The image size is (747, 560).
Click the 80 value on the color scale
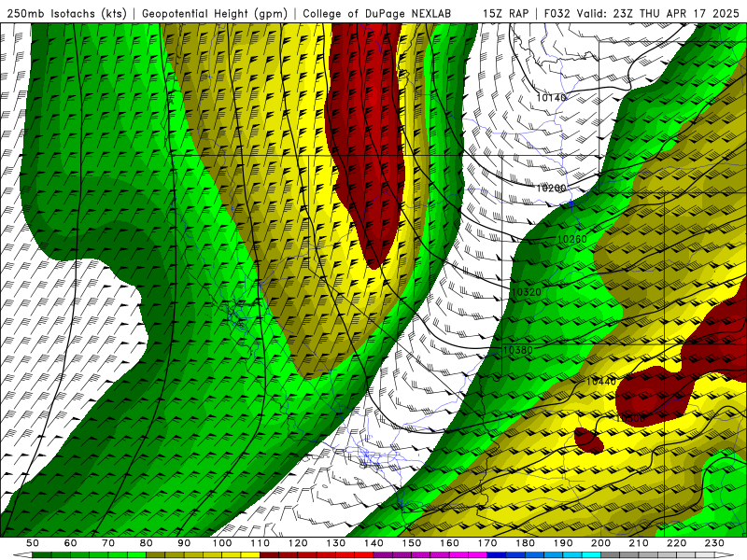(x=147, y=543)
